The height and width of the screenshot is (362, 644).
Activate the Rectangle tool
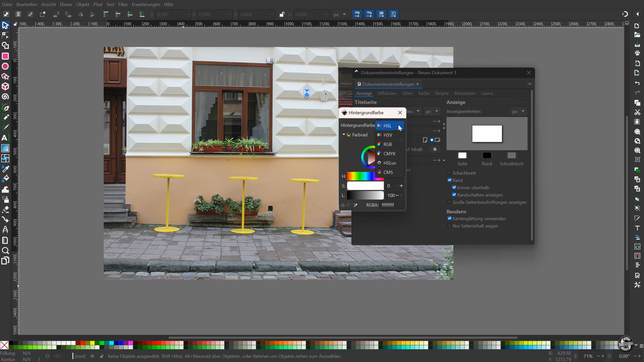tap(5, 56)
